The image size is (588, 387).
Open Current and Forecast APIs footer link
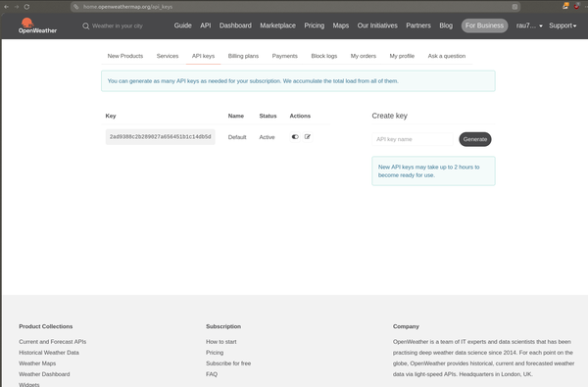tap(53, 342)
